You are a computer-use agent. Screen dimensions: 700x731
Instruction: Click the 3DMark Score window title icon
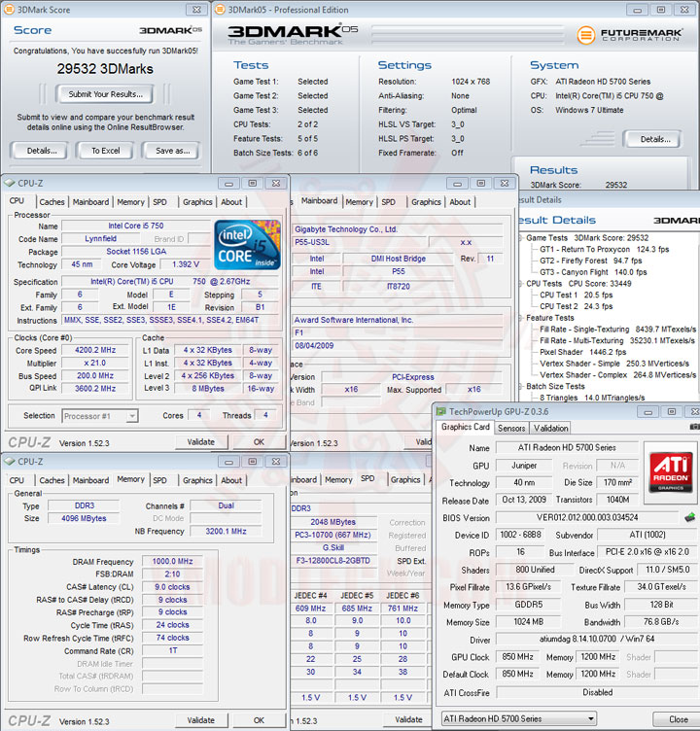9,10
